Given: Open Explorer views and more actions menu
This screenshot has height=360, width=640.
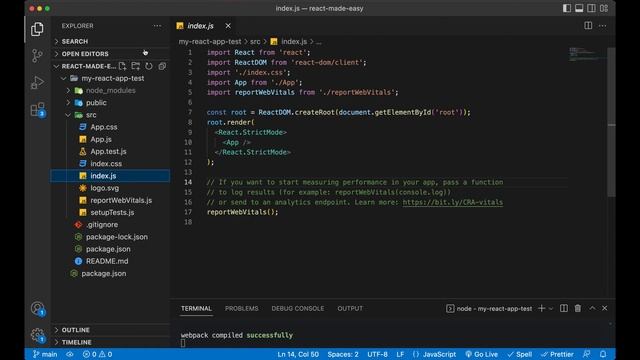Looking at the screenshot, I should pyautogui.click(x=157, y=26).
